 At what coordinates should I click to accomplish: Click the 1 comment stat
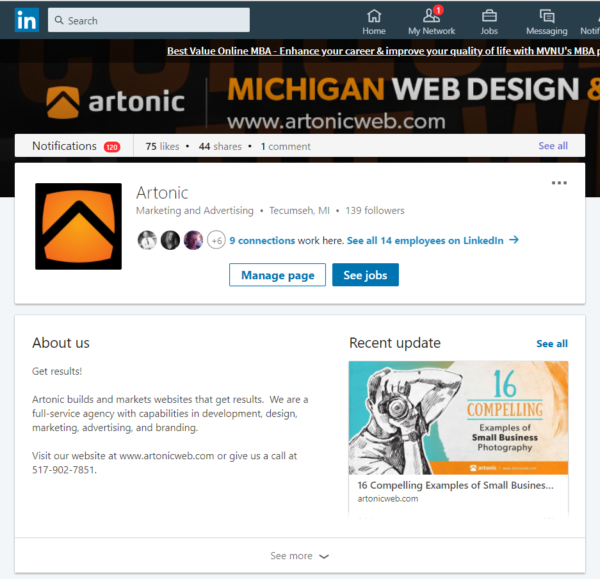285,146
